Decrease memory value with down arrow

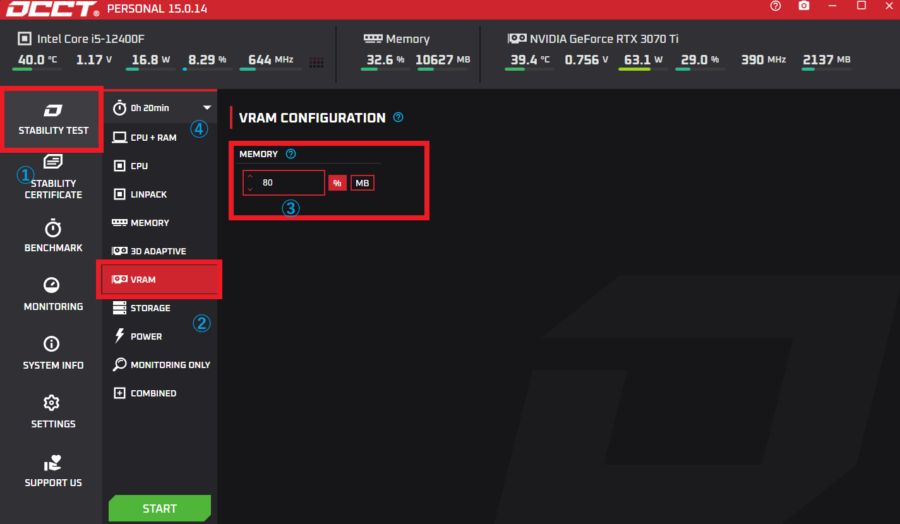pyautogui.click(x=250, y=189)
